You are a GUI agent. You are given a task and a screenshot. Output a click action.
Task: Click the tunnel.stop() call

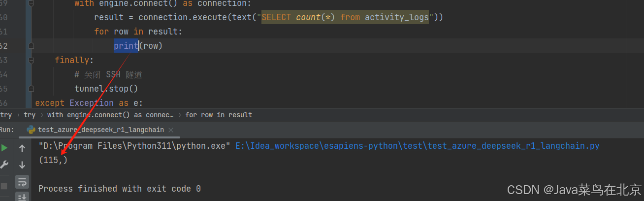tap(106, 89)
